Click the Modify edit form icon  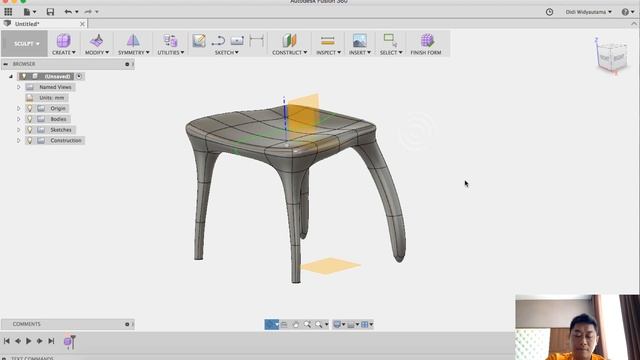pos(97,41)
